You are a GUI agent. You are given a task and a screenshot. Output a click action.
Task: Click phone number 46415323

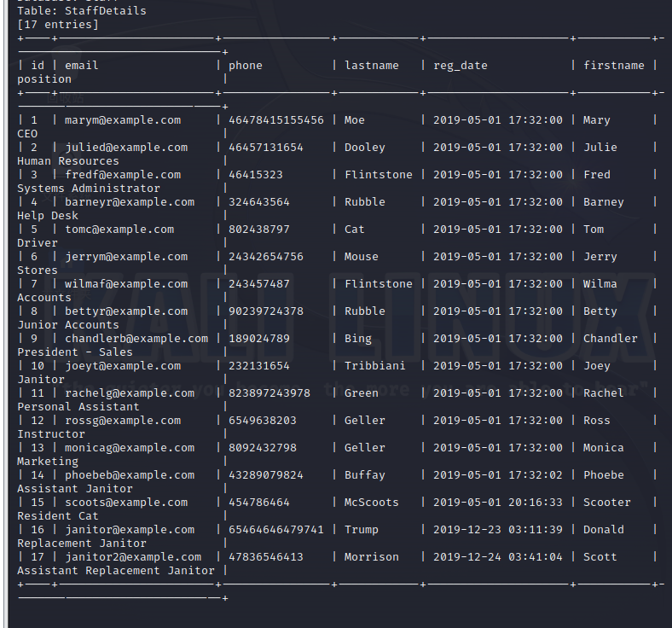pos(256,175)
